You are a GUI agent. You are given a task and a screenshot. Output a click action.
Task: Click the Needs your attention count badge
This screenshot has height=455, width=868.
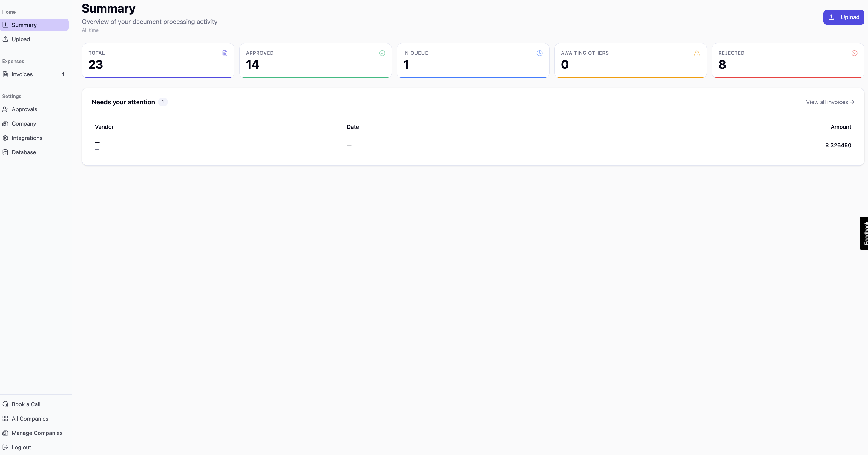click(163, 102)
